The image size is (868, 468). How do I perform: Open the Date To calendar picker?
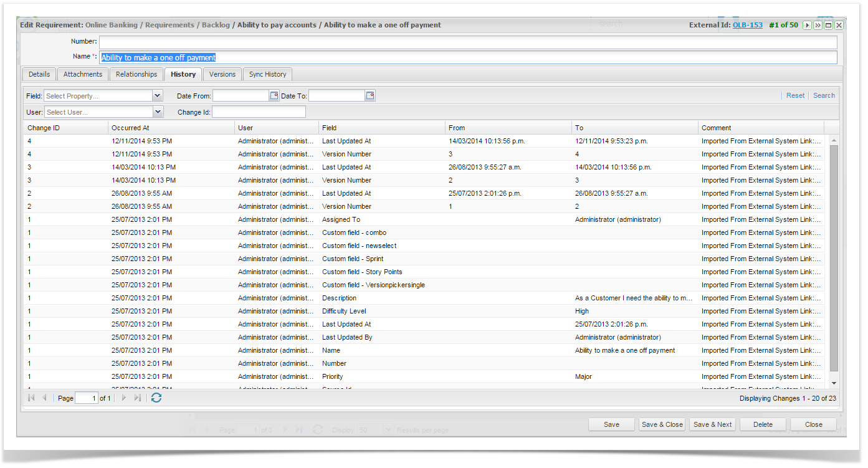(370, 96)
